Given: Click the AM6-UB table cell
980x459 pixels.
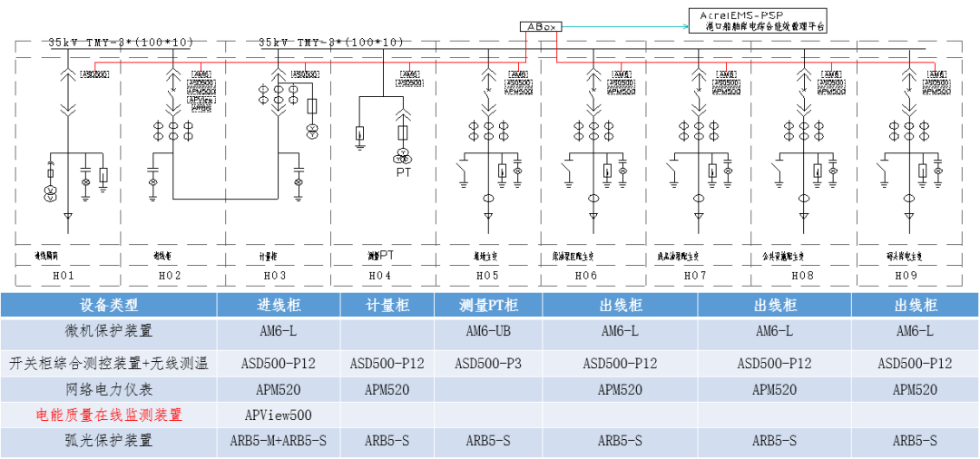Looking at the screenshot, I should pyautogui.click(x=488, y=331).
